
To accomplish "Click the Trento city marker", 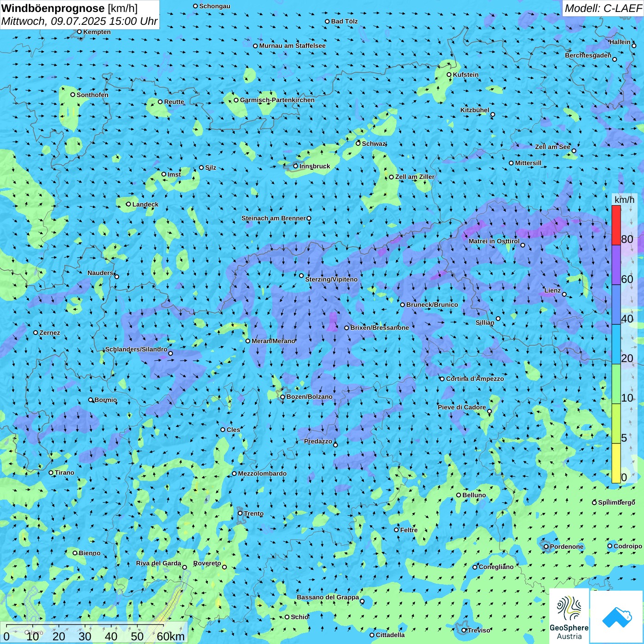I will 240,513.
